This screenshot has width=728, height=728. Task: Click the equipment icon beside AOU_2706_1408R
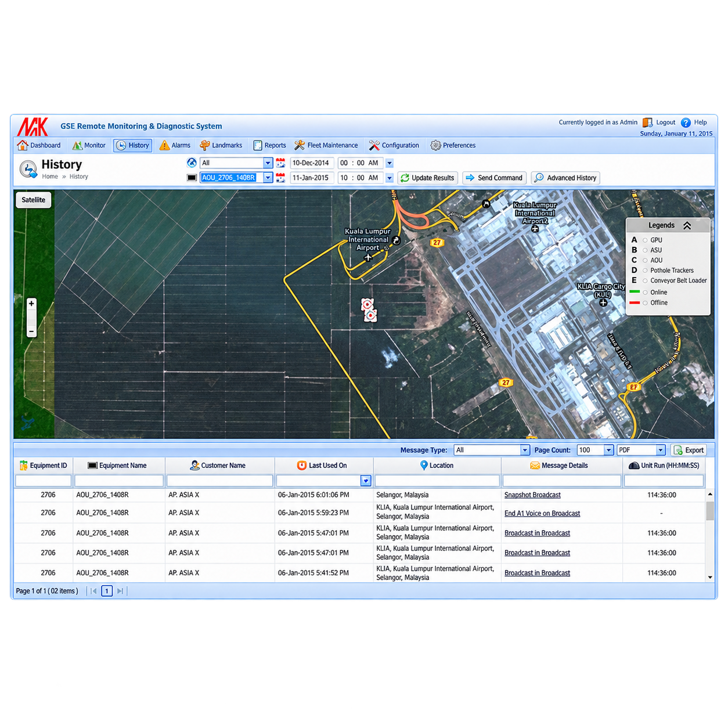[x=192, y=178]
